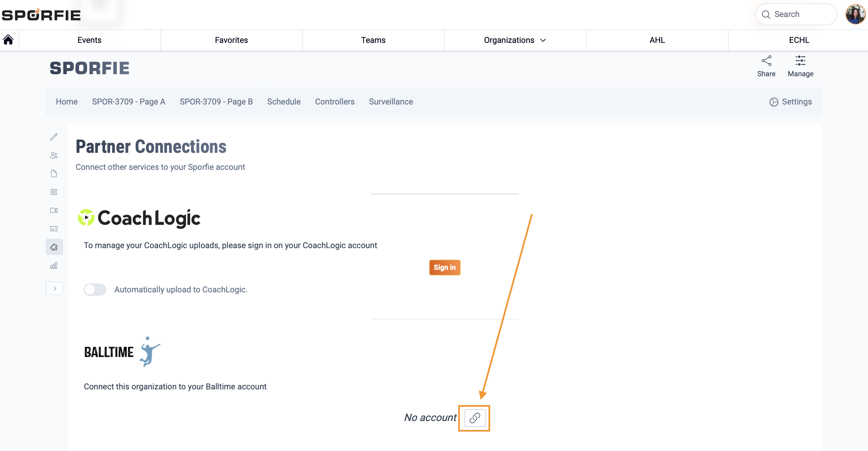Open the Manage sliders icon
868x451 pixels.
click(x=800, y=61)
